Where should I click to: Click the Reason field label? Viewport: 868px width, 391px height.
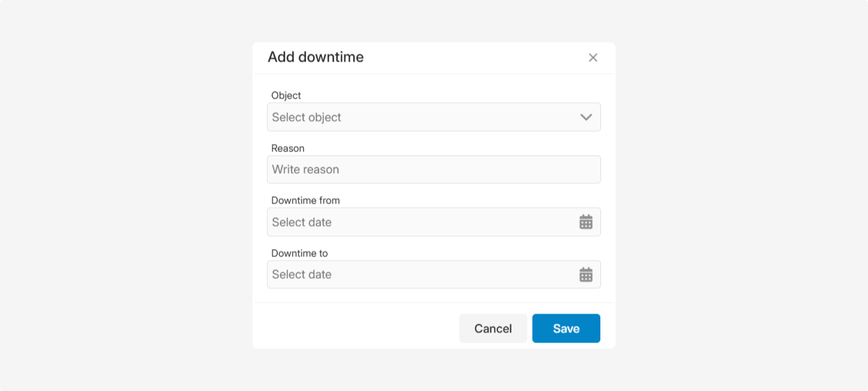[288, 148]
